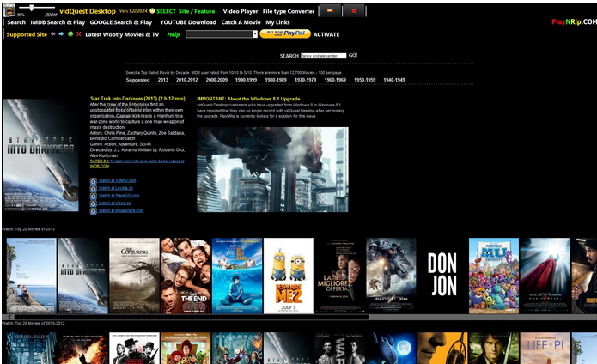This screenshot has height=364, width=597.
Task: Open the Man of Steel poster
Action: 545,276
